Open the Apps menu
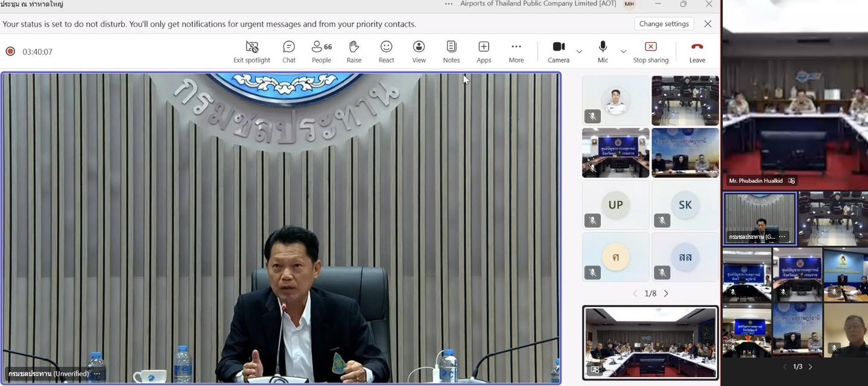Image resolution: width=868 pixels, height=386 pixels. tap(484, 51)
